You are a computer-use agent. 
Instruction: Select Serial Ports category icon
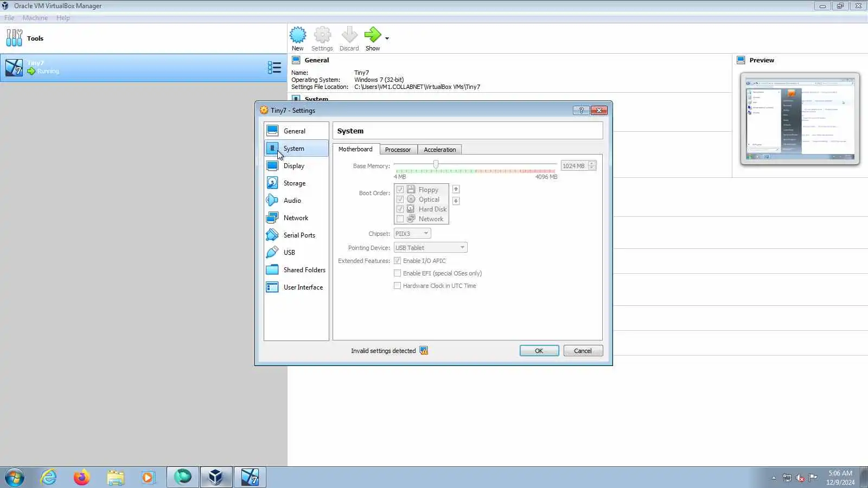point(272,235)
